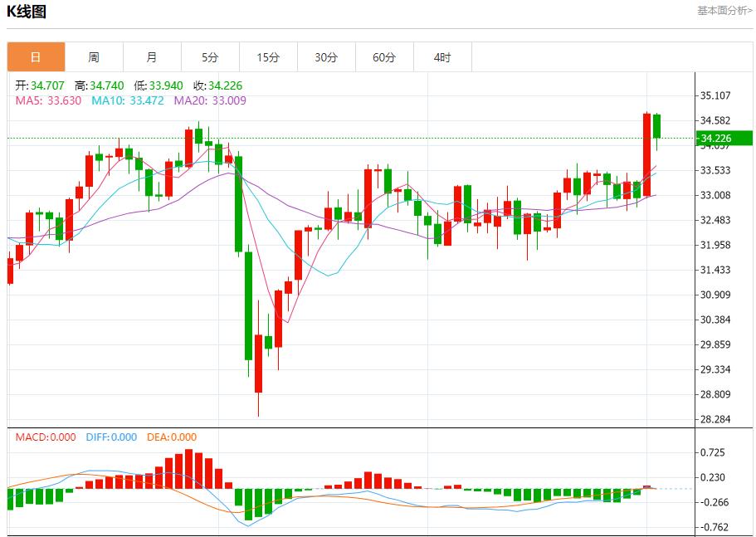Click the MA10 legend value
The height and width of the screenshot is (537, 756).
coord(128,100)
